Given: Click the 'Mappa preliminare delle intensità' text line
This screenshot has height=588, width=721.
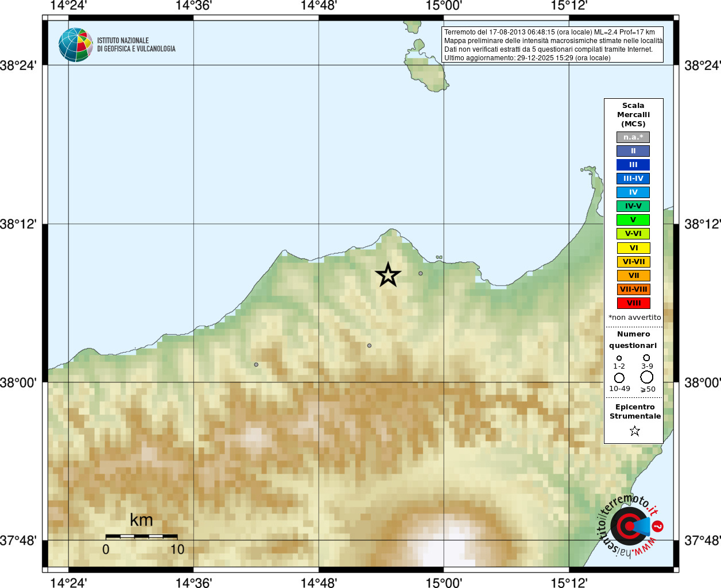Looking at the screenshot, I should click(553, 41).
